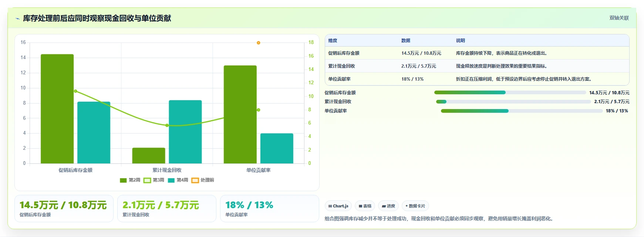Viewport: 644px width, 237px height.
Task: Open the 14.5万元 / 10.8万元 data card
Action: tap(64, 209)
